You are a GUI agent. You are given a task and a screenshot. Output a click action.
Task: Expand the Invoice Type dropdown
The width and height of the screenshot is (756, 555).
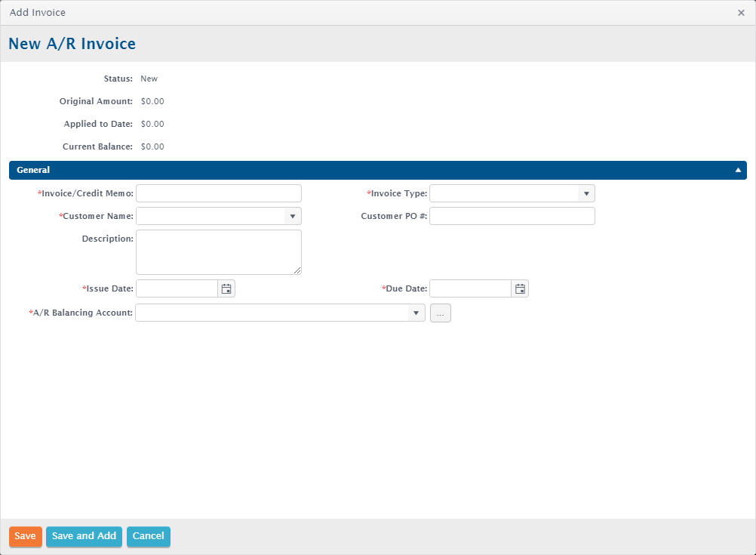[586, 193]
